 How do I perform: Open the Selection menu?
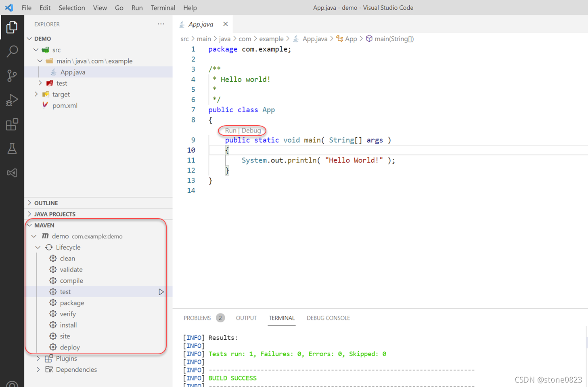pos(72,8)
